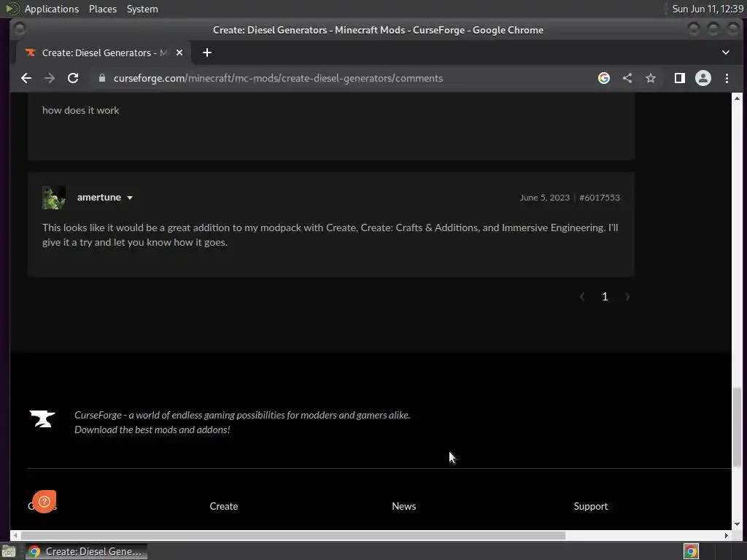This screenshot has height=560, width=747.
Task: Open the Support footer section
Action: pyautogui.click(x=591, y=506)
